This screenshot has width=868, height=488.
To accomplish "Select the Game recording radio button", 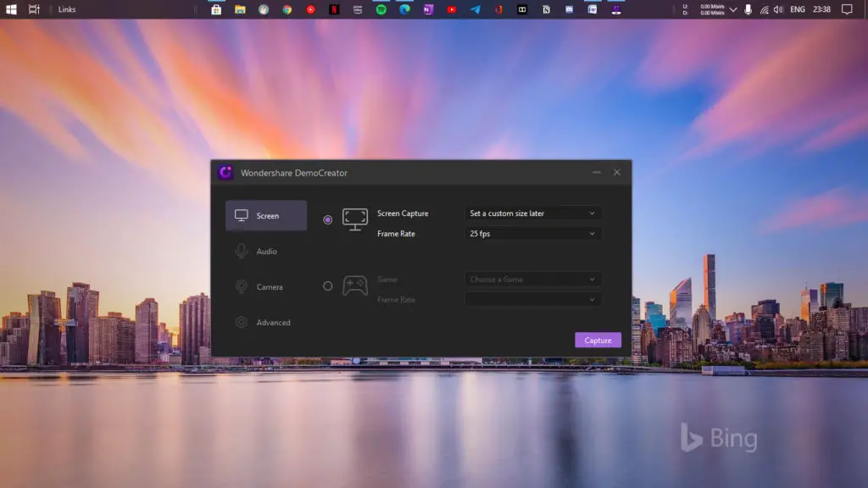I will click(x=328, y=286).
